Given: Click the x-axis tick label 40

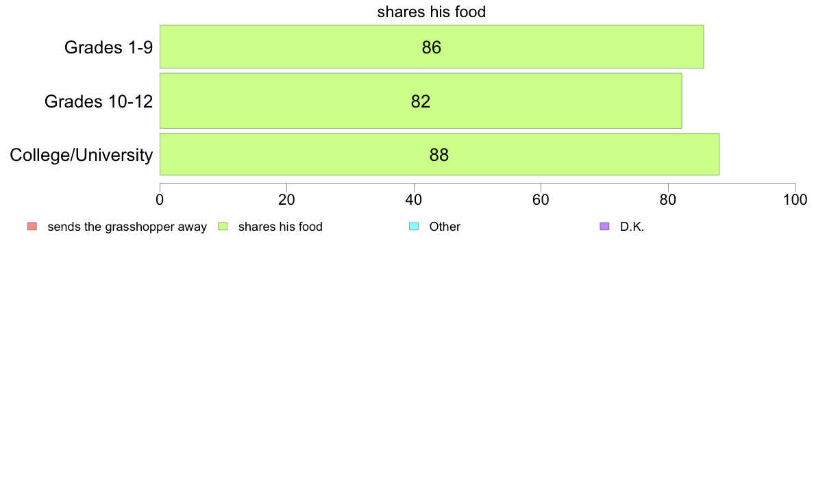Looking at the screenshot, I should pyautogui.click(x=414, y=200).
